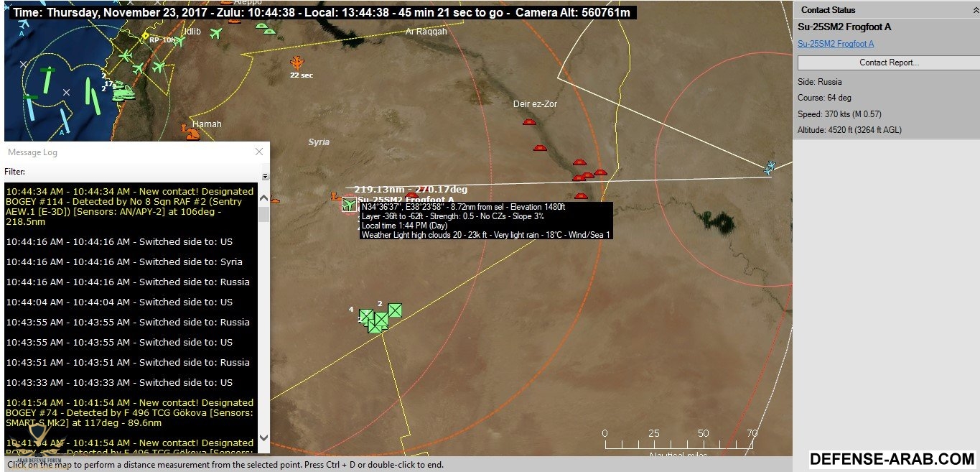Click the 10:43:33 'Switched side to: US' entry
Viewport: 980px width, 472px height.
(119, 382)
